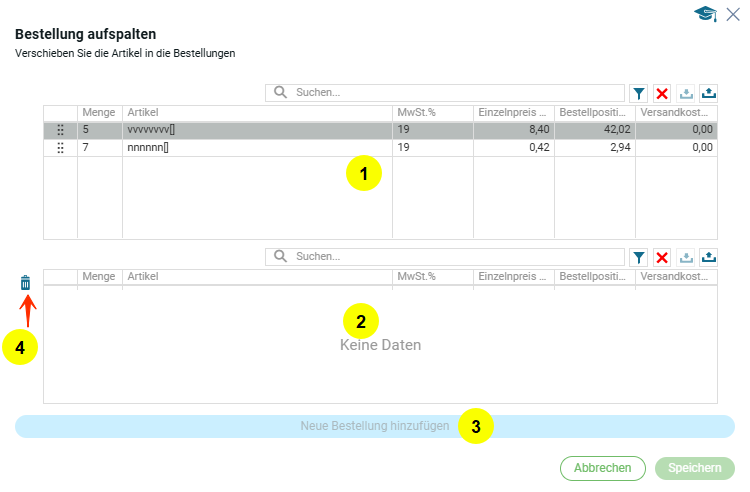Click the drag handle of the nnnnnn row
750x492 pixels.
(60, 148)
